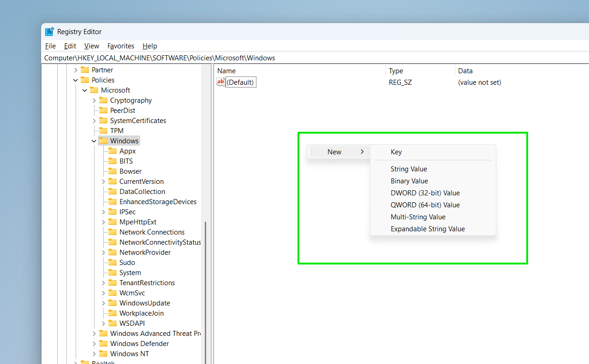Image resolution: width=589 pixels, height=364 pixels.
Task: Expand the NetworkProvider key
Action: pyautogui.click(x=103, y=252)
